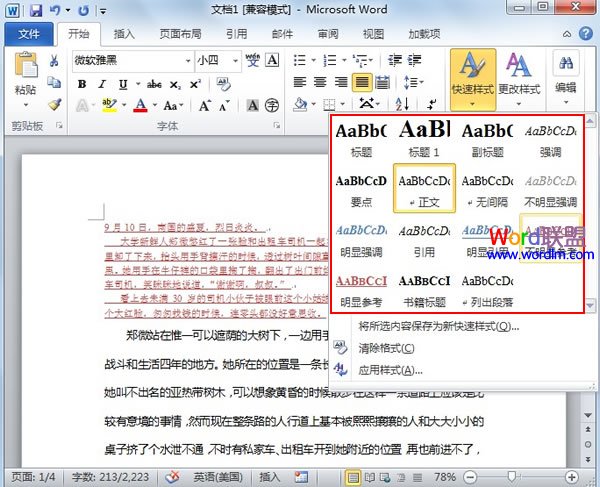Apply the 标题 1 style thumbnail

[424, 138]
